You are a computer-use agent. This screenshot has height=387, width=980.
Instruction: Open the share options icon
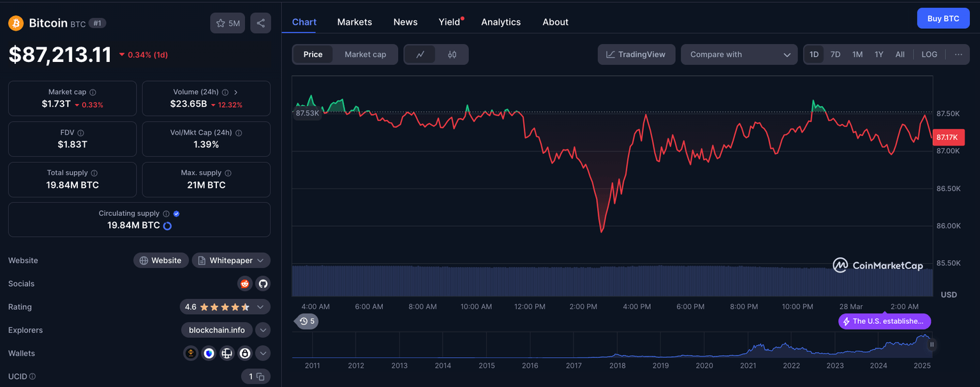[x=261, y=22]
